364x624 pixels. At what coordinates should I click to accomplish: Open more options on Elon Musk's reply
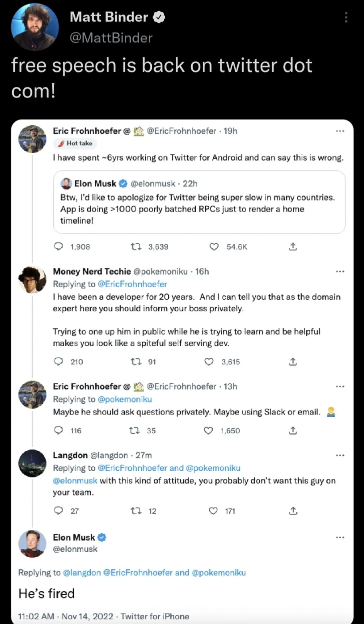(340, 538)
